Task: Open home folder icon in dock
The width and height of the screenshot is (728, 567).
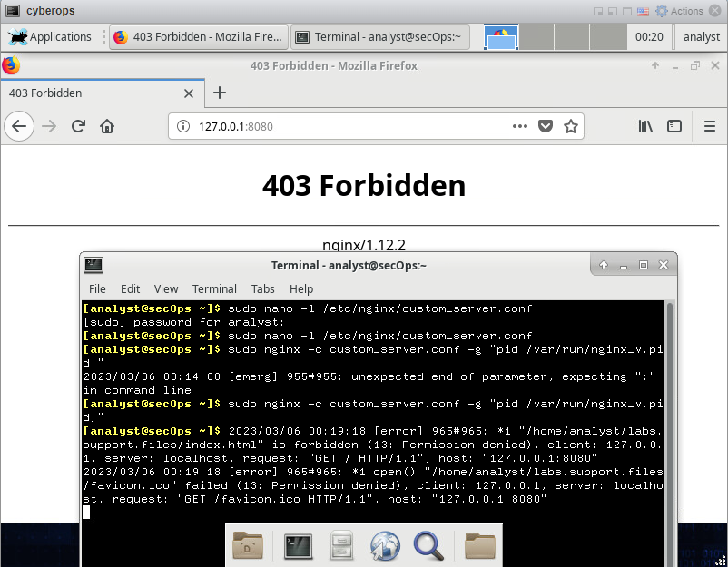Action: (248, 545)
